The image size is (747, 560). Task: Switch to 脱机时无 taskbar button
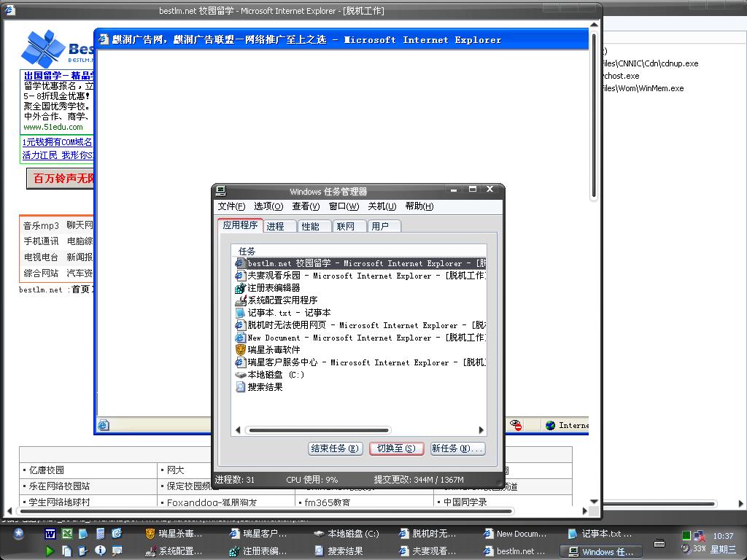click(427, 534)
